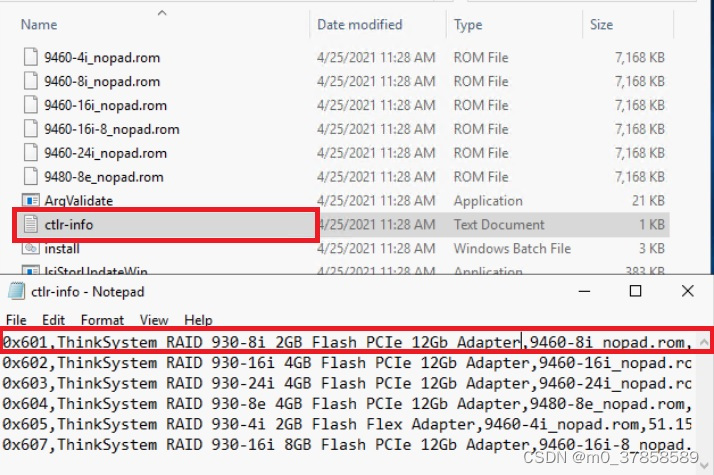Sort files by Name column
714x475 pixels.
pyautogui.click(x=39, y=25)
